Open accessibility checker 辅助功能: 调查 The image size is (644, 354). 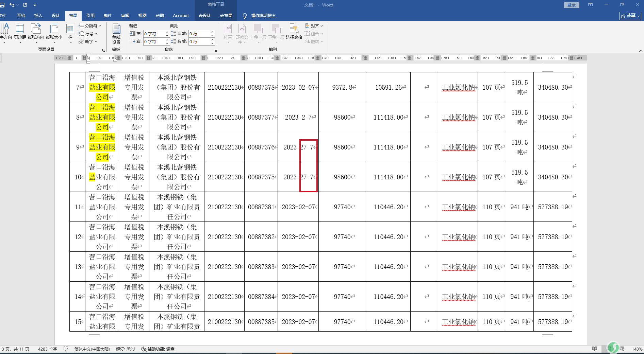(158, 349)
